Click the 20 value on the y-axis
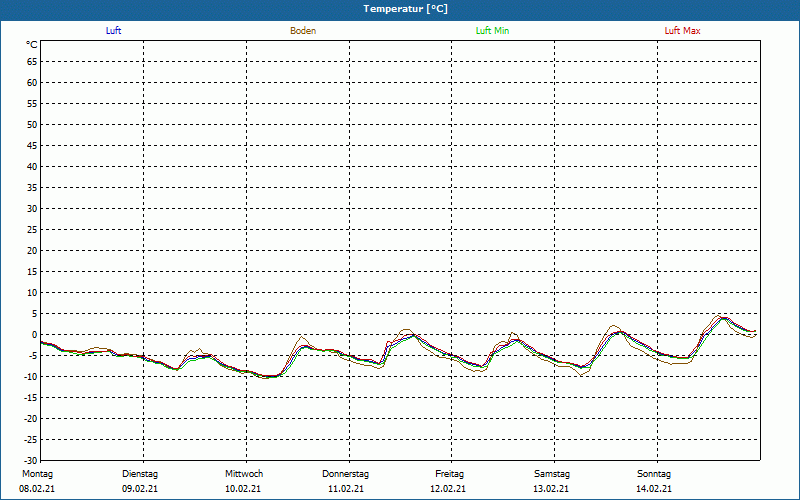This screenshot has width=800, height=500. click(32, 251)
